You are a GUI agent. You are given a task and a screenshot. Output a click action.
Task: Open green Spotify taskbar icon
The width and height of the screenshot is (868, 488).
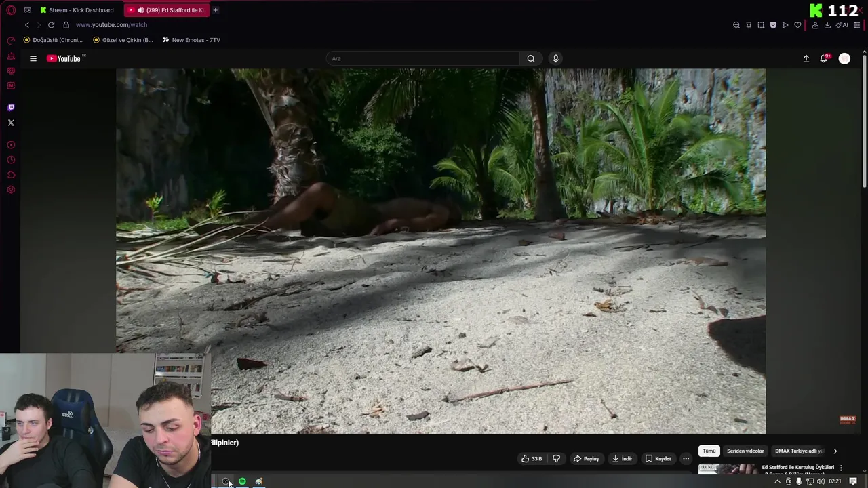242,481
